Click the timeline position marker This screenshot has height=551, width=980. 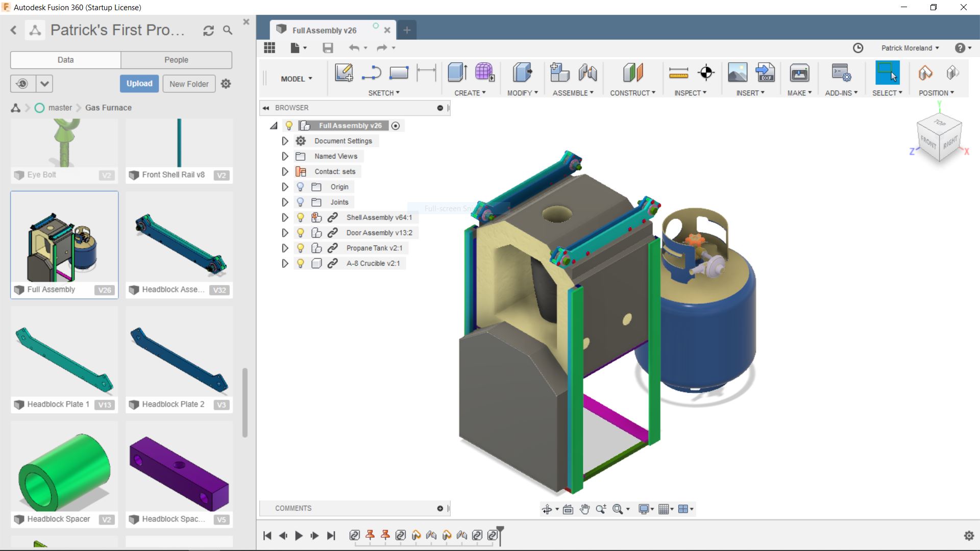pos(500,535)
